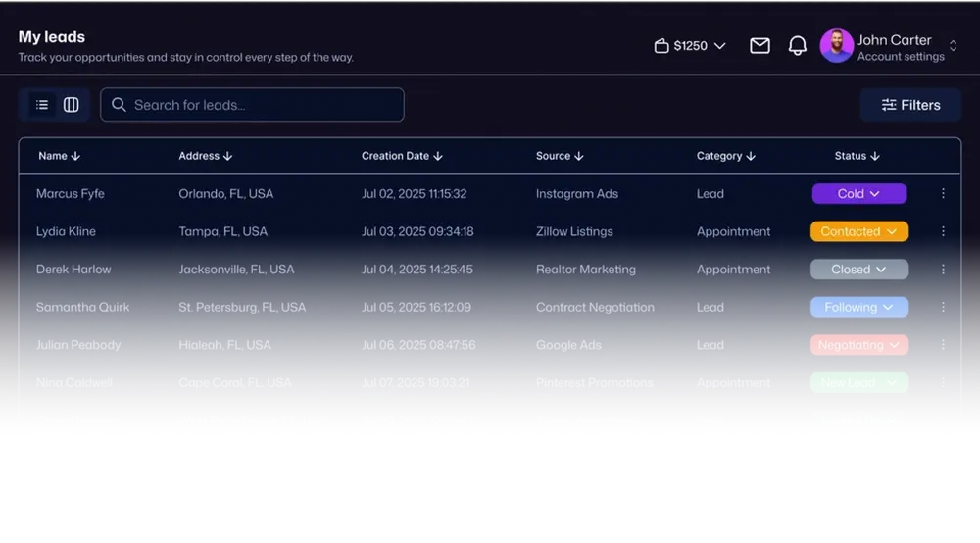Viewport: 980px width, 543px height.
Task: Click John Carter's avatar
Action: click(836, 46)
